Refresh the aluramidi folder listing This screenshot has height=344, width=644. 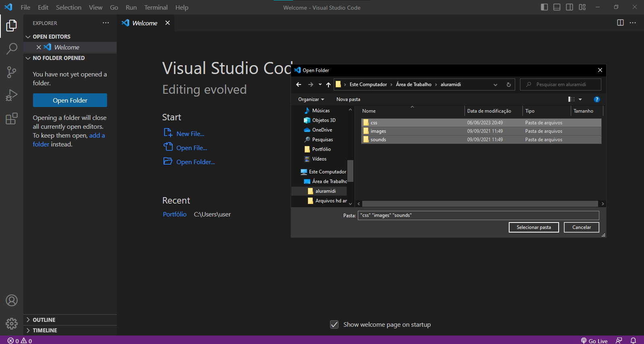point(509,84)
